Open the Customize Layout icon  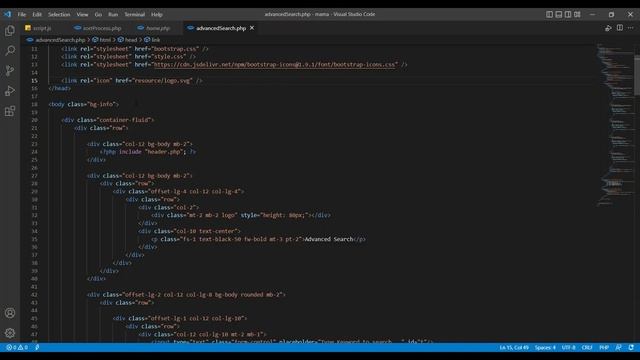tap(577, 14)
